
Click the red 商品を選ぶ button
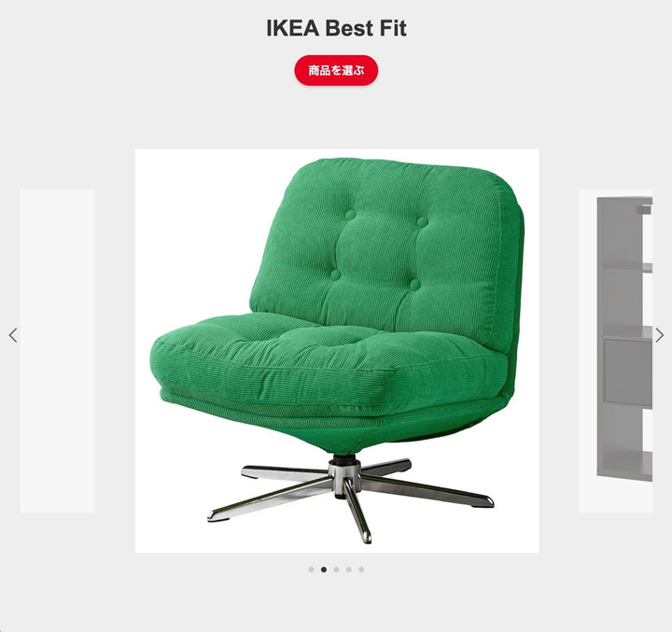click(336, 70)
